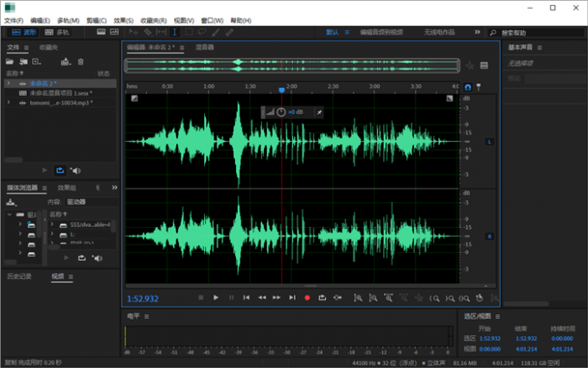Click the Fast Forward button in transport
The height and width of the screenshot is (368, 588).
tap(277, 297)
